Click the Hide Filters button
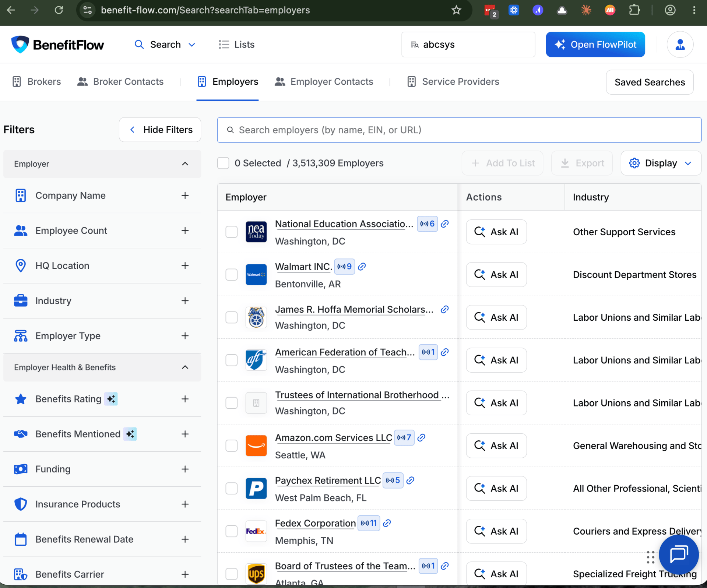The height and width of the screenshot is (588, 707). (160, 130)
